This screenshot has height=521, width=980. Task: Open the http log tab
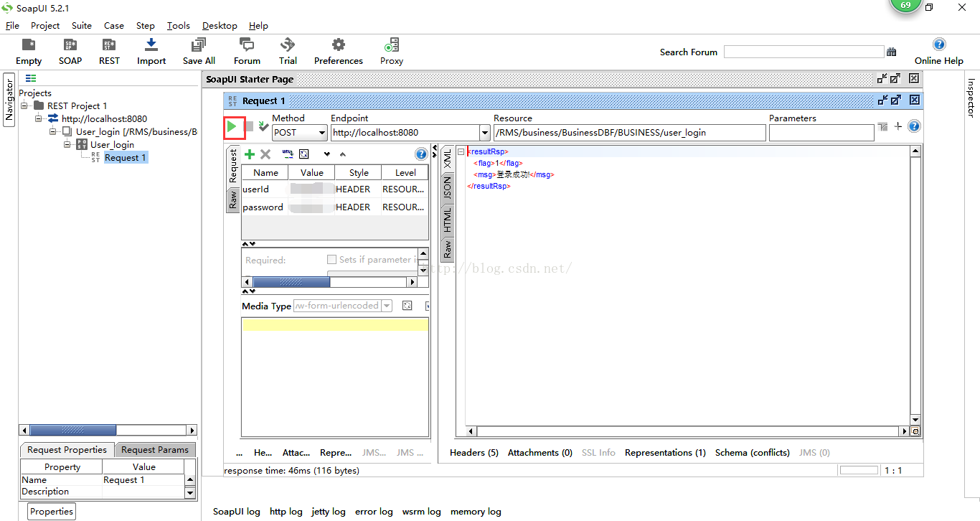click(286, 512)
